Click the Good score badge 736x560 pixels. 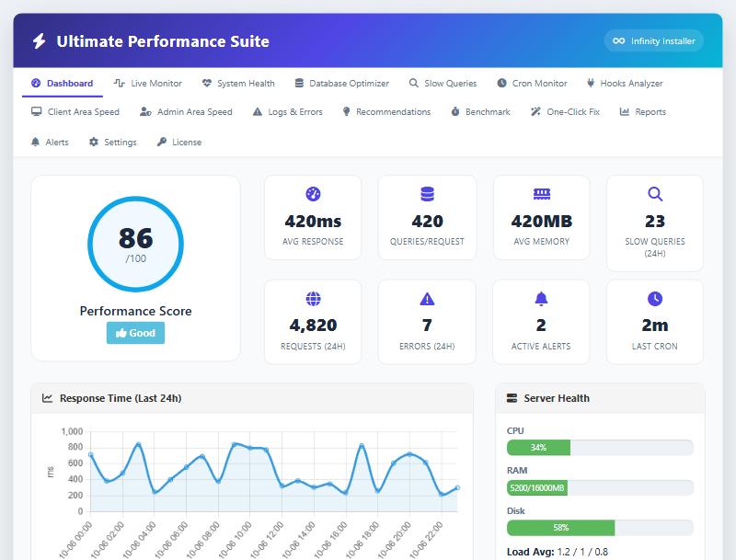coord(135,333)
